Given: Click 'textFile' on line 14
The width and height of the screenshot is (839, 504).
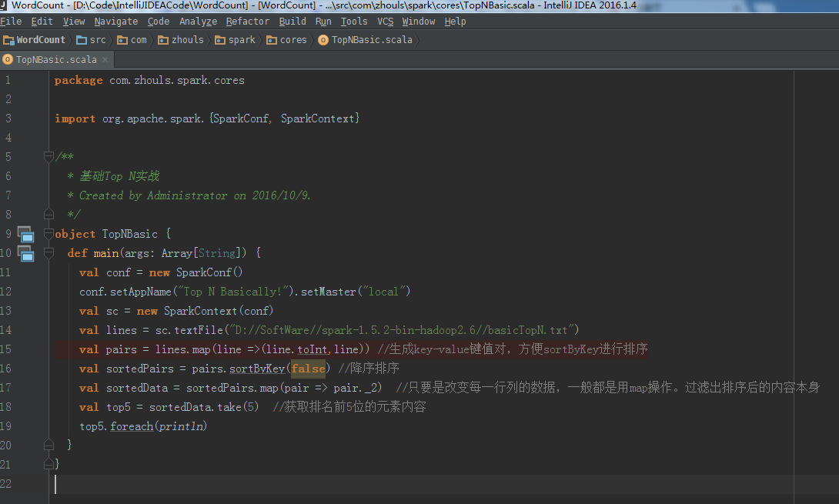Looking at the screenshot, I should pos(198,330).
